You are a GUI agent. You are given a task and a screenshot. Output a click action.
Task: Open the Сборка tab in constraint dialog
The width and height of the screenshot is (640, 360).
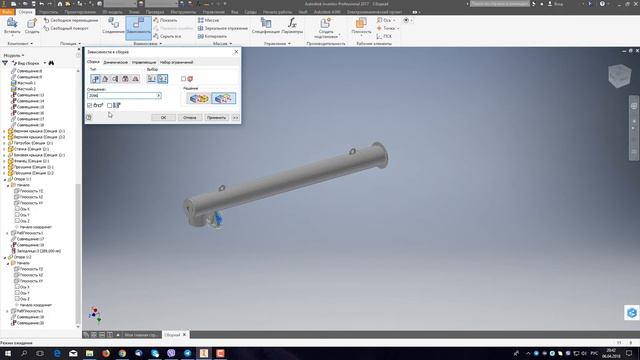point(93,62)
